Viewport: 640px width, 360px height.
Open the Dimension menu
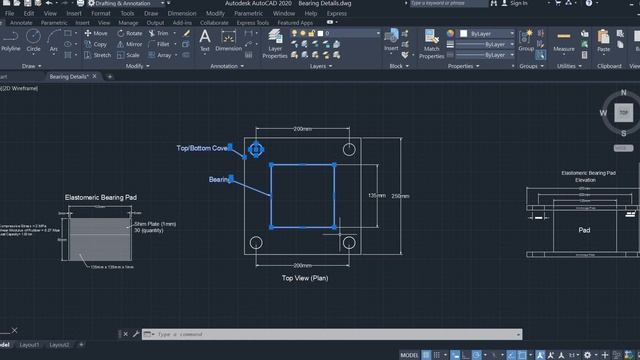(182, 13)
